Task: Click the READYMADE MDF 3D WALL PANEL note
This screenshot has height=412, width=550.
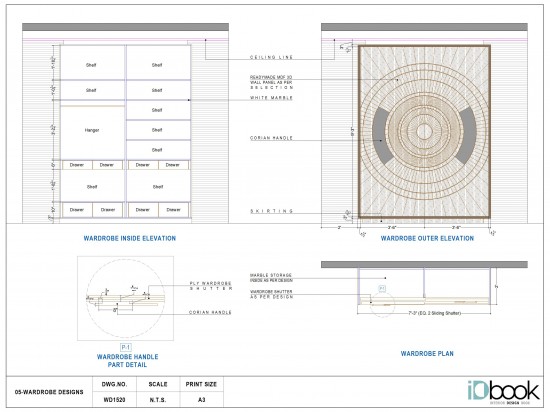Action: coord(271,82)
